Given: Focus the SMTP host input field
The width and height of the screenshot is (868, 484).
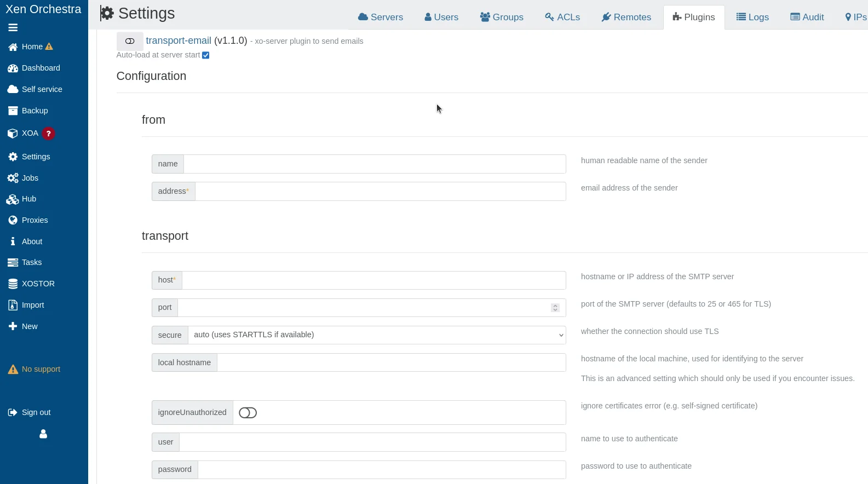Looking at the screenshot, I should coord(374,280).
